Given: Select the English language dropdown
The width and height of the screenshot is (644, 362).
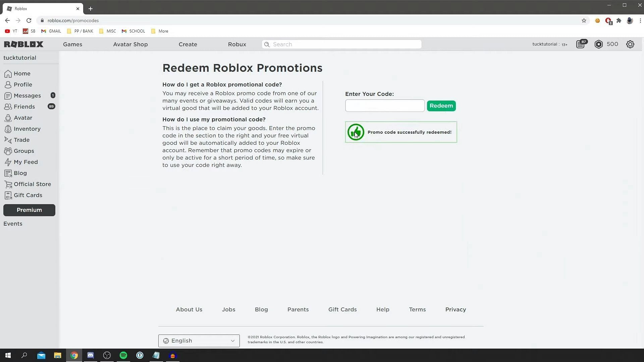Looking at the screenshot, I should click(199, 340).
